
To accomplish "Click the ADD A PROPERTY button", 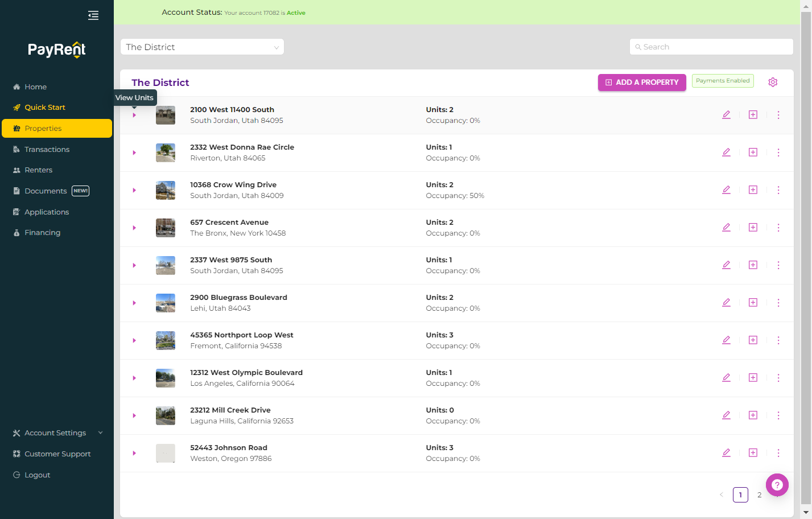I will pyautogui.click(x=642, y=83).
